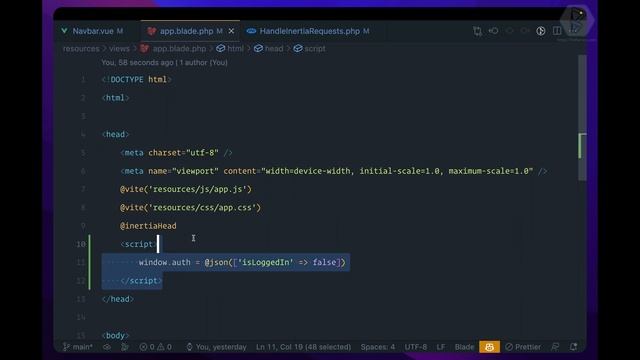The height and width of the screenshot is (360, 640).
Task: Click line number 10 in the gutter
Action: (x=81, y=244)
